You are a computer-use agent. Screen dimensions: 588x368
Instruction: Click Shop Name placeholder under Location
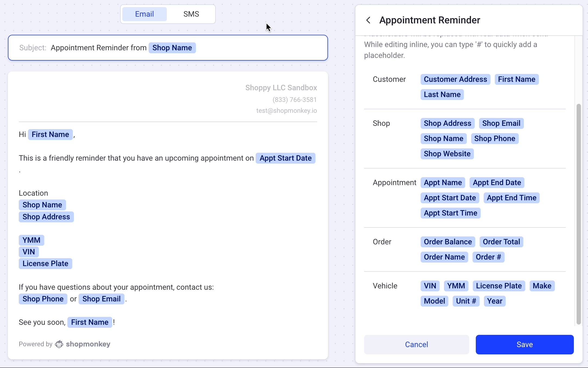point(42,205)
